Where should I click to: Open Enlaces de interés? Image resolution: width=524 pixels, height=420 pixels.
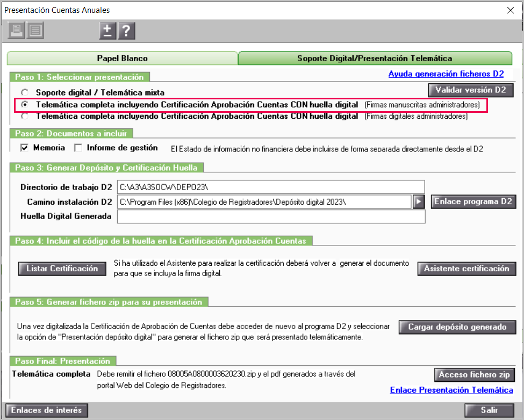47,410
